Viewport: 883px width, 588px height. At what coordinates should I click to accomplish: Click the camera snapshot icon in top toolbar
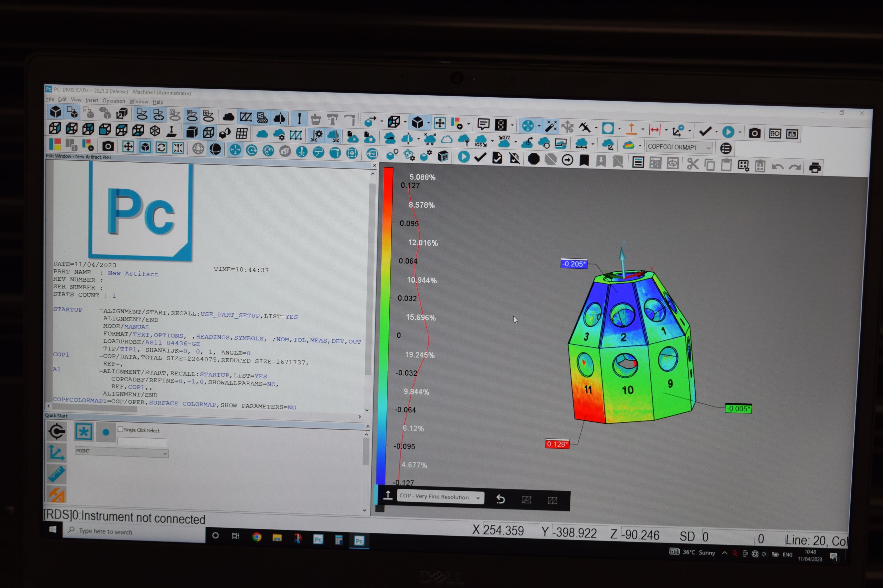(754, 133)
